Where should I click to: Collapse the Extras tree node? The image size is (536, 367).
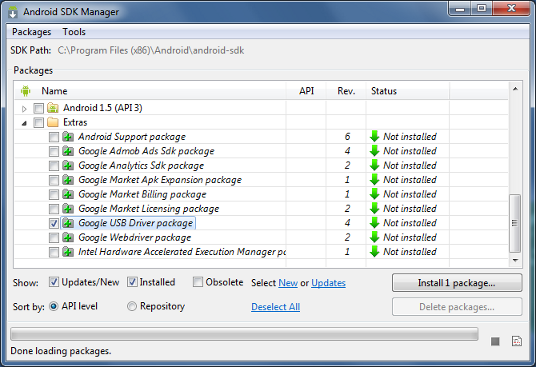(24, 123)
